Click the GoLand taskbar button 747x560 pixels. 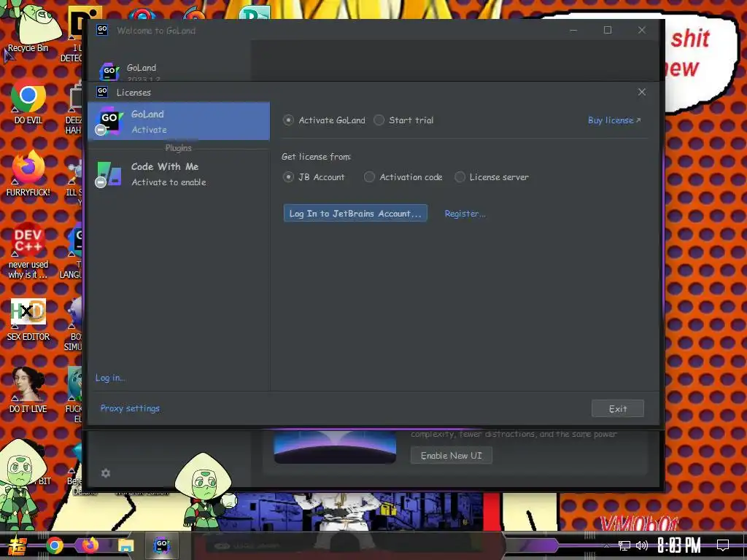coord(162,545)
